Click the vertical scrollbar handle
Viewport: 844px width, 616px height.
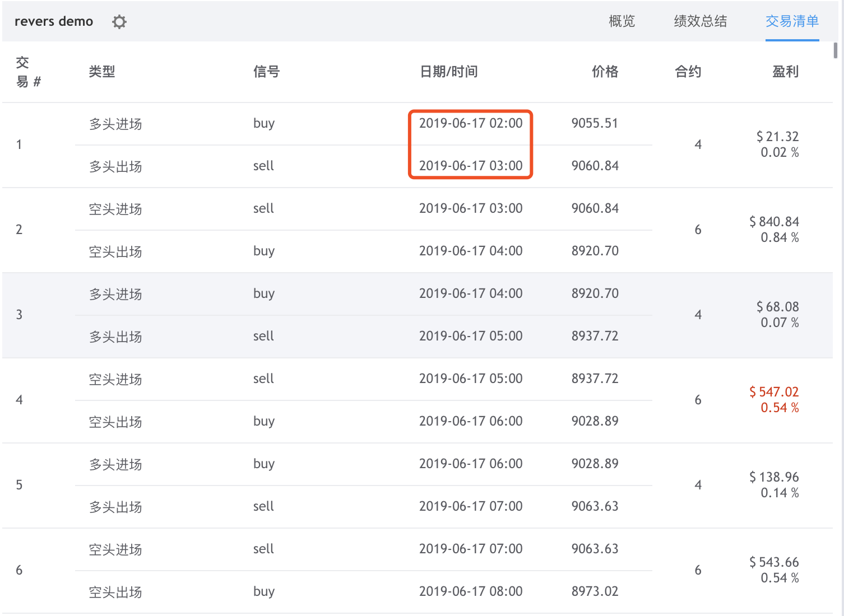coord(836,50)
